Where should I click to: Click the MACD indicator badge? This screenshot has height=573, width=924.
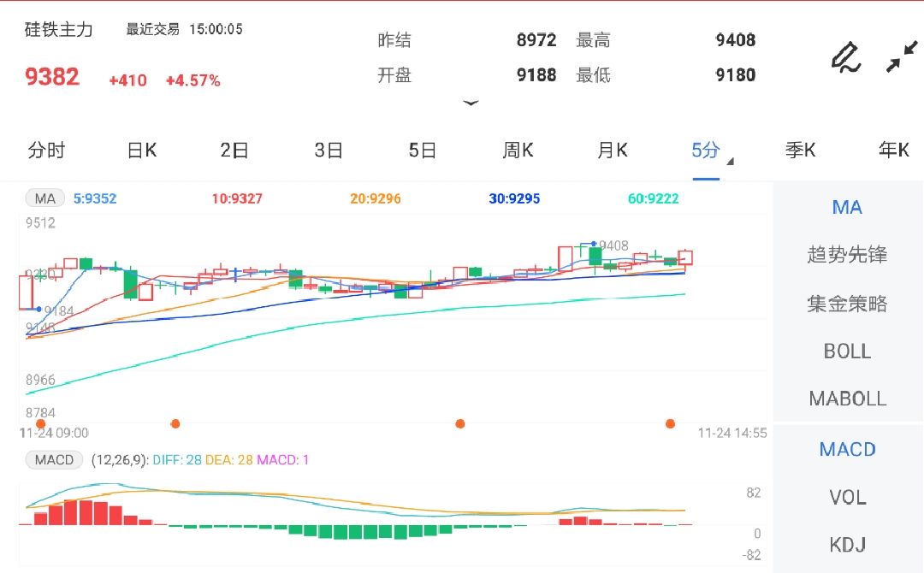coord(54,460)
